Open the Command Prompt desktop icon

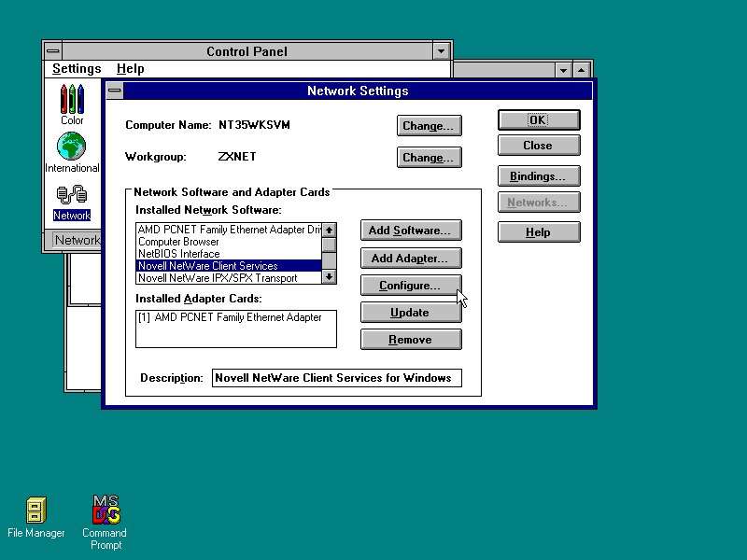click(x=106, y=523)
